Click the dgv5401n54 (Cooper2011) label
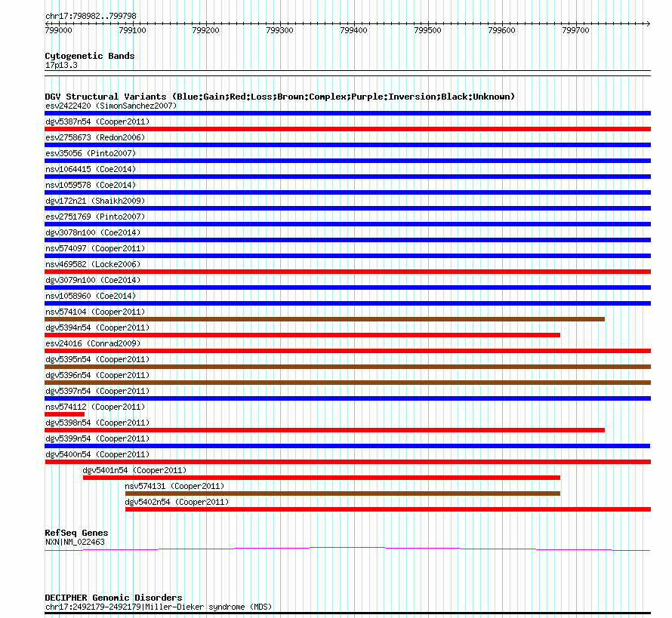The height and width of the screenshot is (618, 672). tap(134, 470)
